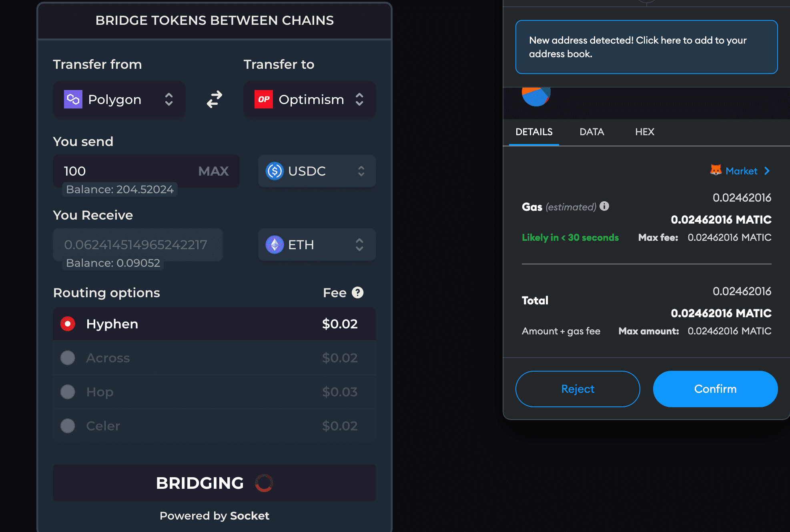Expand the Polygon source chain dropdown

[x=119, y=99]
